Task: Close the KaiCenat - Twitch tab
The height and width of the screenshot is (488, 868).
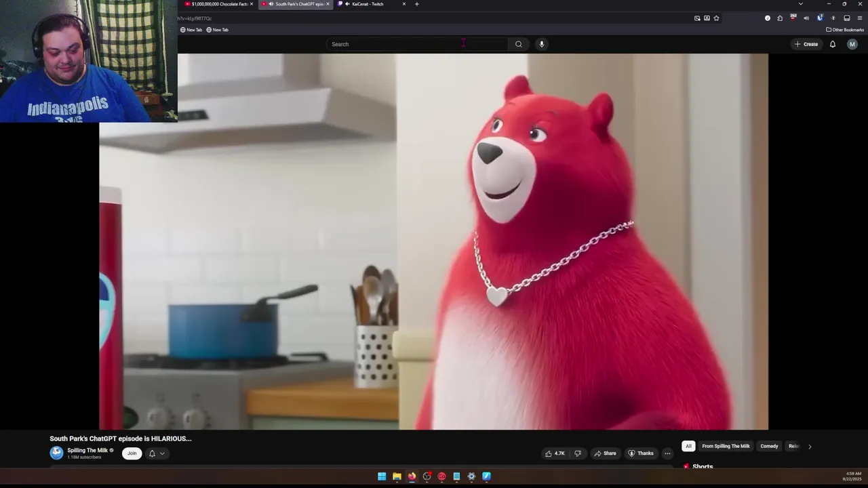Action: coord(404,4)
